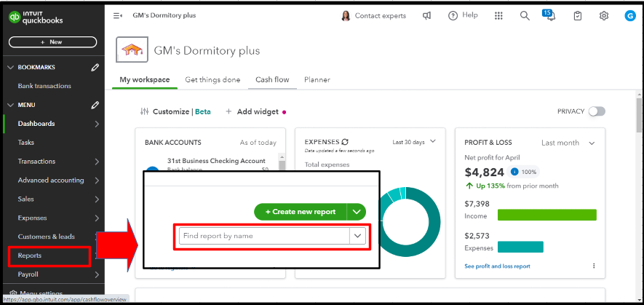Open the clipboard tasks icon

[x=578, y=15]
